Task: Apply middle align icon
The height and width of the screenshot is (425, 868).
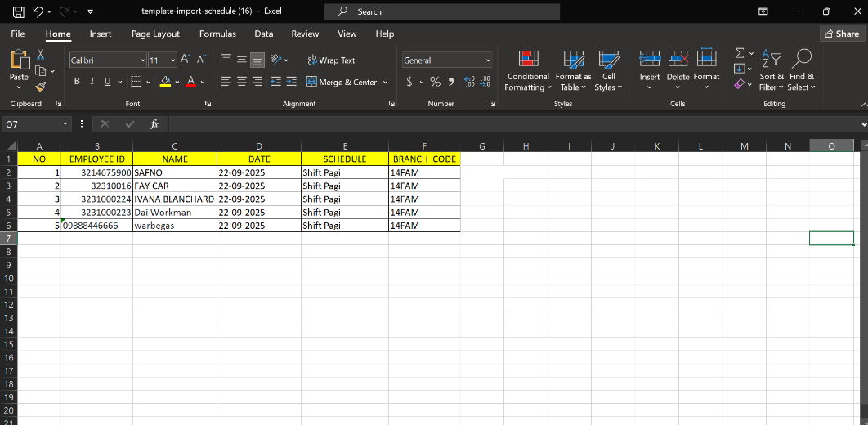Action: pyautogui.click(x=242, y=59)
